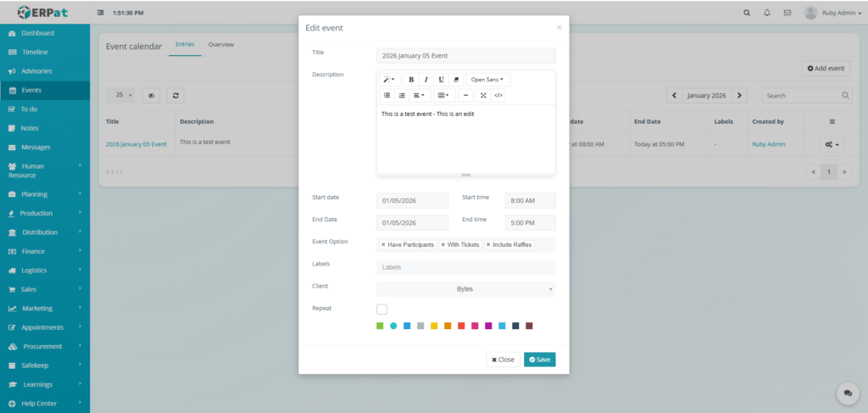
Task: Click the Start time field 8:00 AM
Action: 531,200
